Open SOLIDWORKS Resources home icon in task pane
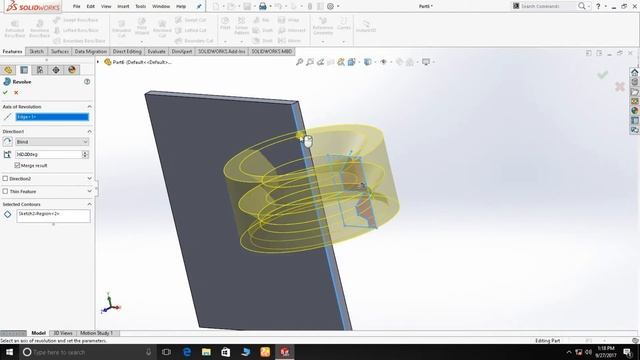The image size is (640, 360). [x=634, y=72]
